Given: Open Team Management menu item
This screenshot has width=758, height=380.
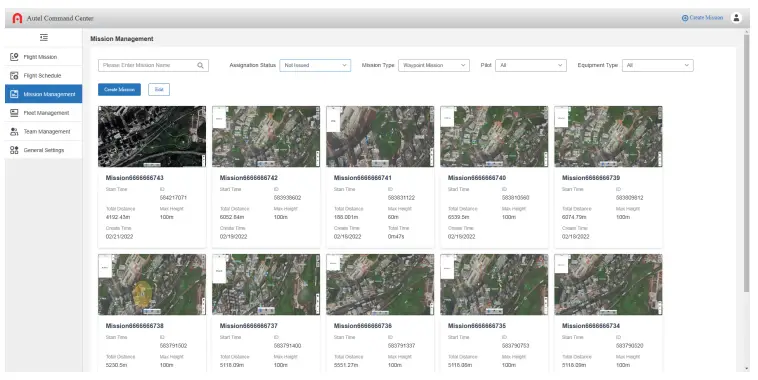Looking at the screenshot, I should [44, 132].
